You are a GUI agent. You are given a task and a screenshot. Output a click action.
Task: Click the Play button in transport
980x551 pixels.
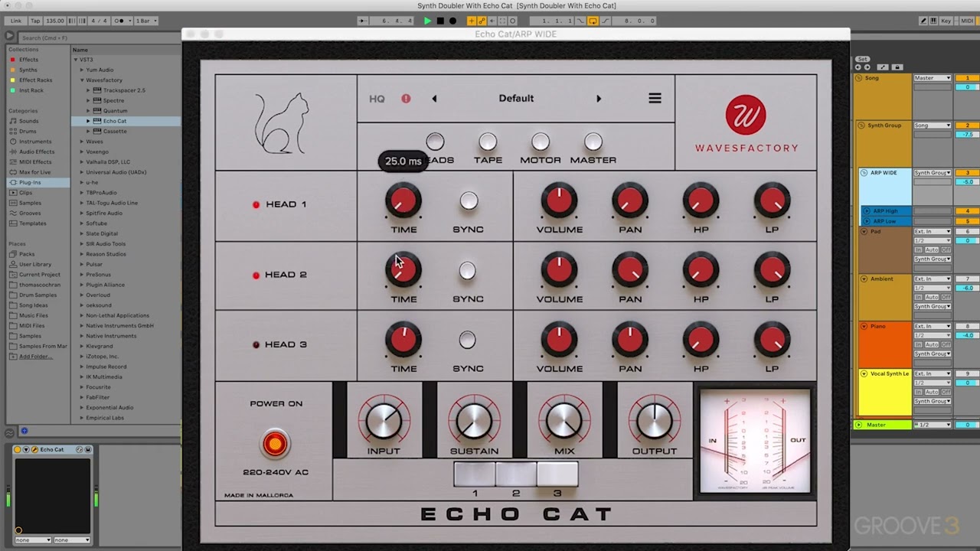tap(427, 21)
